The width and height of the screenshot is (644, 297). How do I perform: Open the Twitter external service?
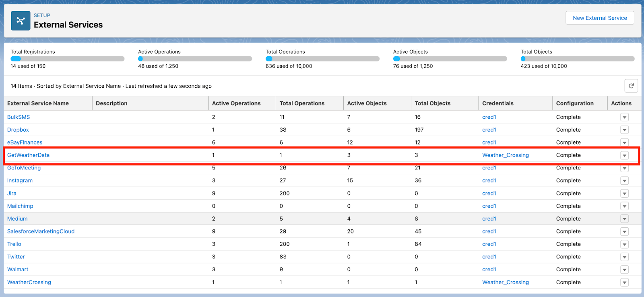point(16,257)
